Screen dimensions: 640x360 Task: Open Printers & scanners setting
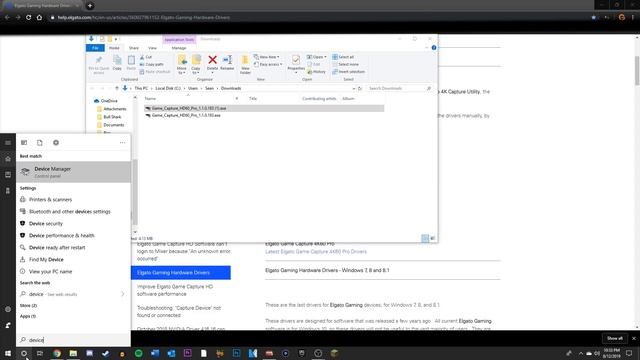(x=50, y=200)
